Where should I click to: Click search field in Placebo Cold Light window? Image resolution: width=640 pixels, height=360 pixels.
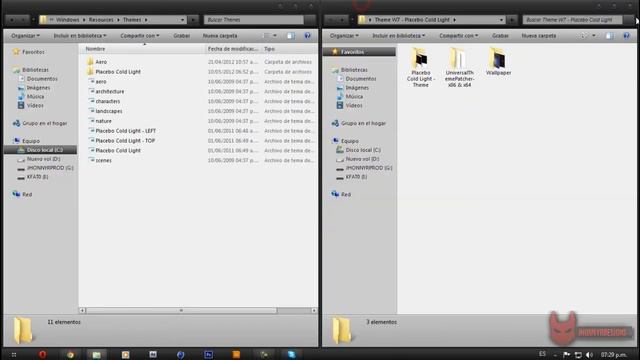point(573,20)
